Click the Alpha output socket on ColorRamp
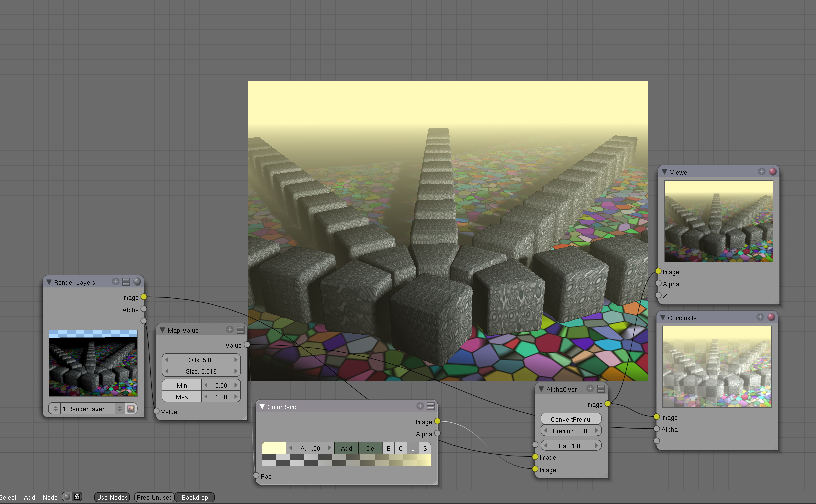Image resolution: width=816 pixels, height=504 pixels. (x=437, y=433)
